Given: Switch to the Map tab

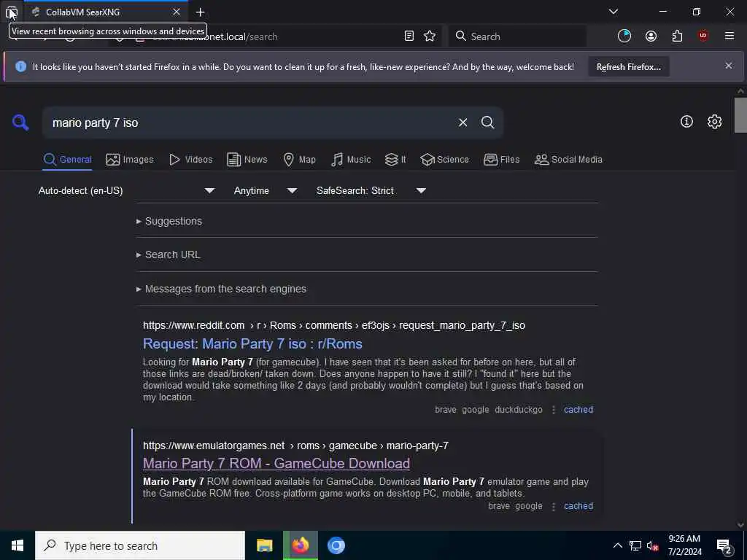Looking at the screenshot, I should pyautogui.click(x=299, y=160).
